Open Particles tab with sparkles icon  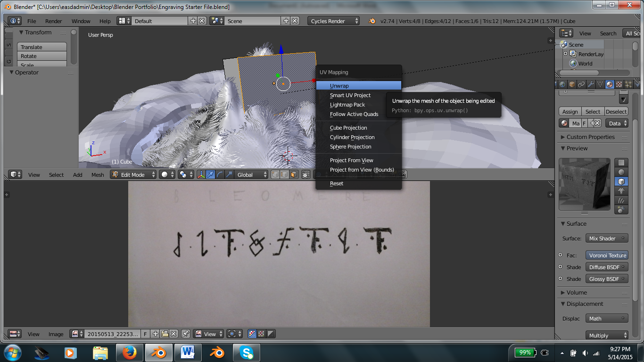click(628, 84)
